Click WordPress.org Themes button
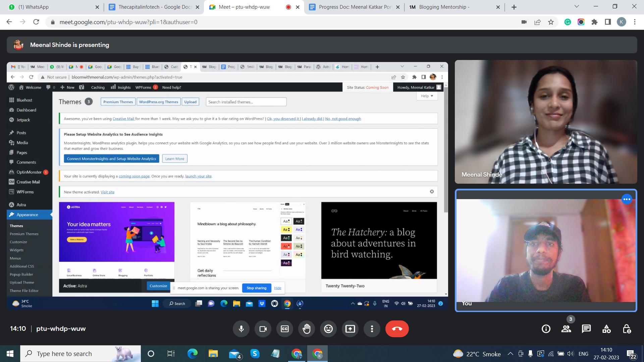This screenshot has width=644, height=362. (159, 102)
